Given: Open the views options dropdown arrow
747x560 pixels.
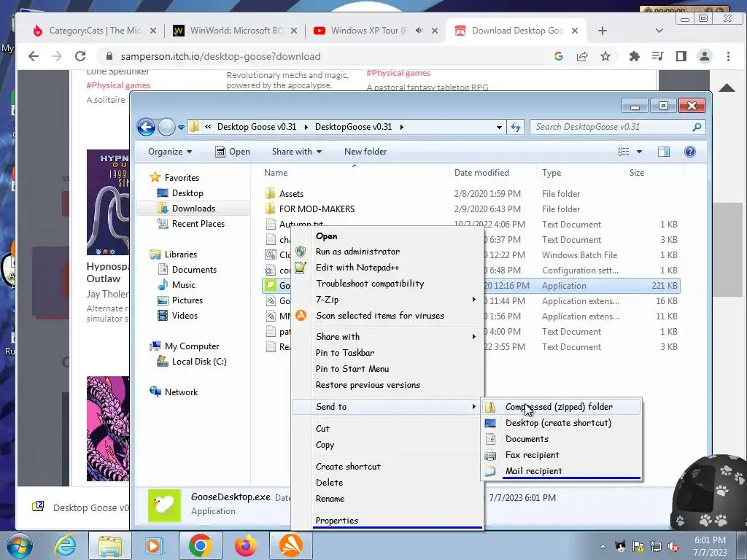Looking at the screenshot, I should (639, 152).
